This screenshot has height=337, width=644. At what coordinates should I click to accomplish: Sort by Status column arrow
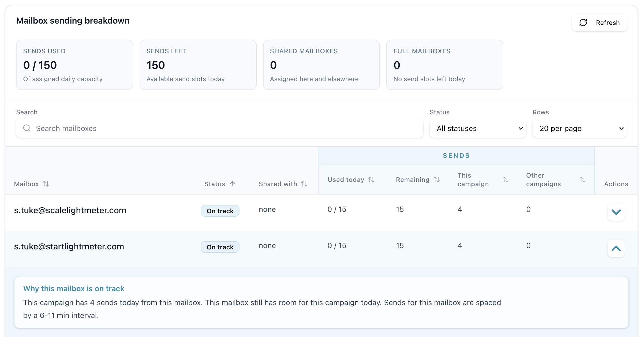[232, 184]
